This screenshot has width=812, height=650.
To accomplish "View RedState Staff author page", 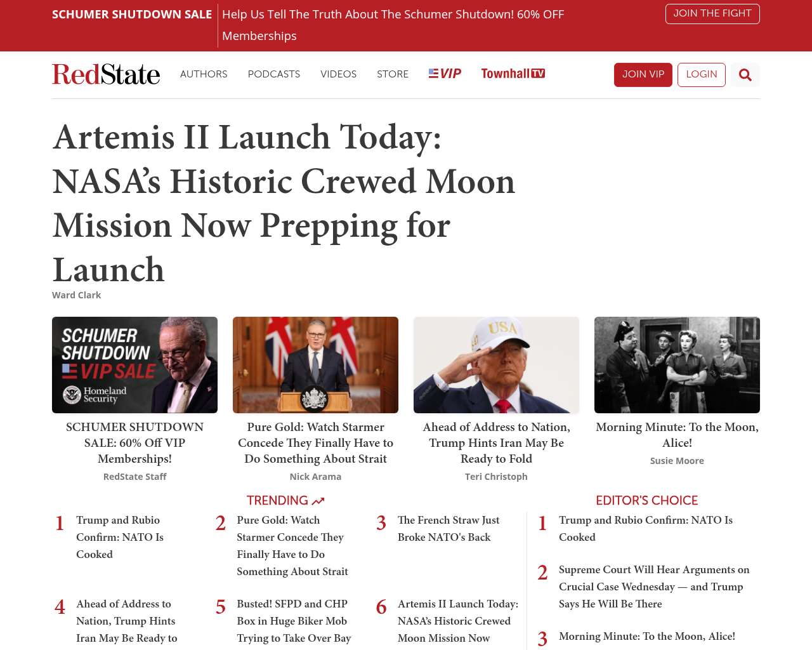I will [134, 477].
